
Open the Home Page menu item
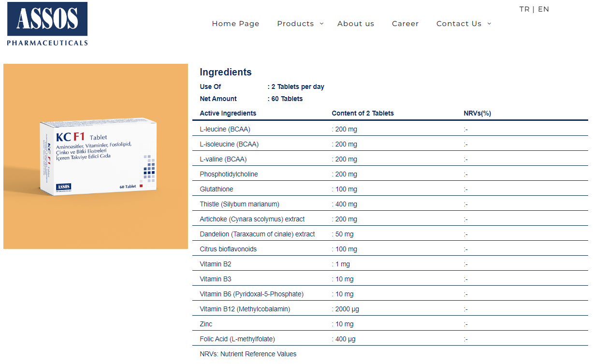pyautogui.click(x=235, y=24)
